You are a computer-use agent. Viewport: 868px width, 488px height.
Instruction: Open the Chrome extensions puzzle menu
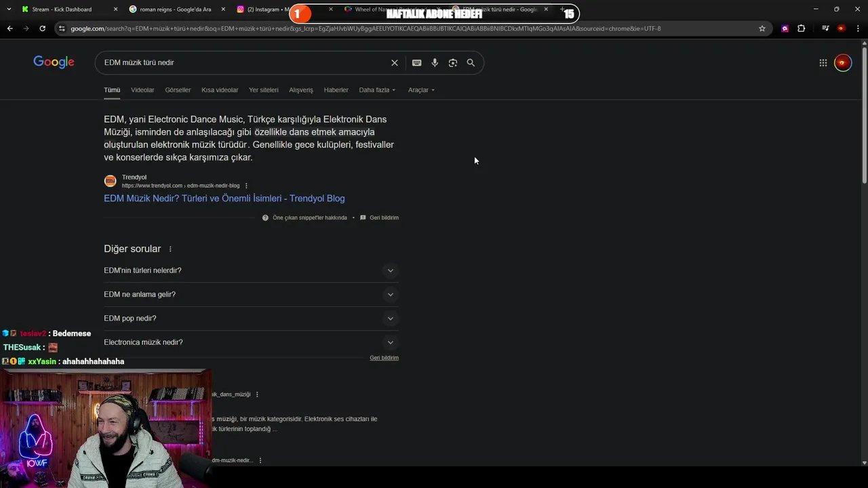tap(802, 28)
